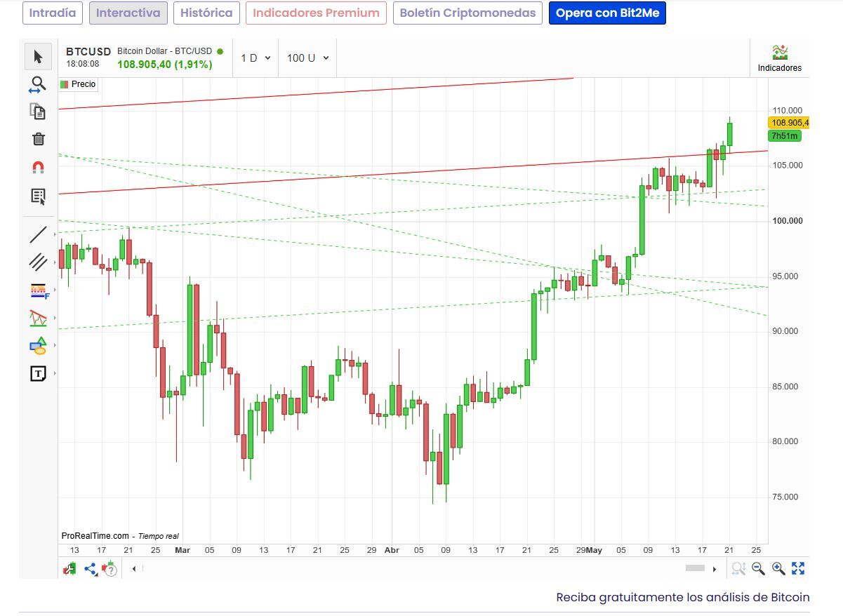Choose the parallel channel lines tool
The width and height of the screenshot is (843, 616).
(38, 262)
